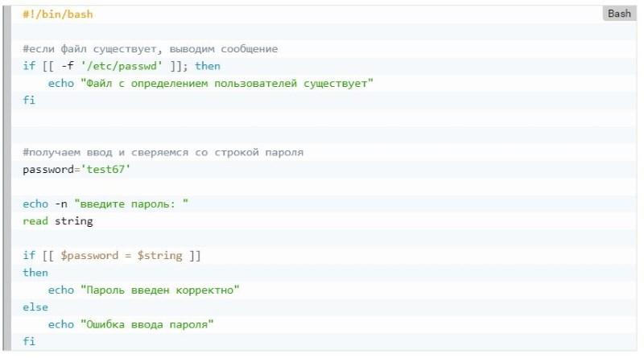Click the #!/bin/bash shebang line
Image resolution: width=644 pixels, height=358 pixels.
click(58, 14)
